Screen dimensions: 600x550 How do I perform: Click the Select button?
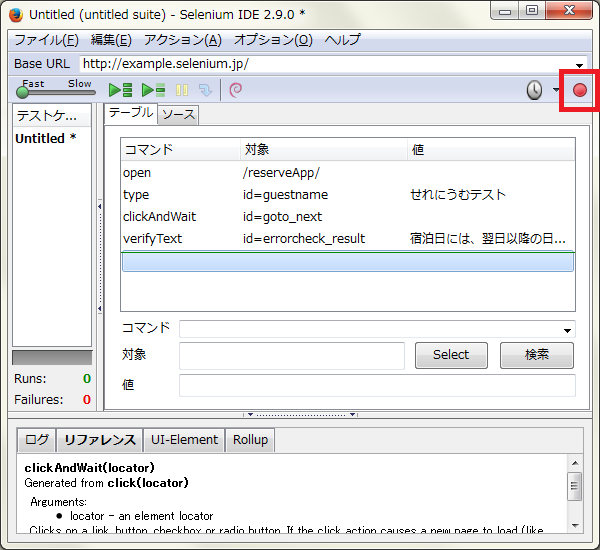451,355
